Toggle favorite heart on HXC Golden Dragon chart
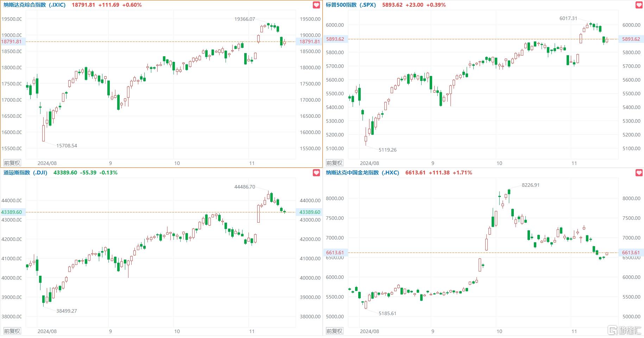 click(639, 173)
